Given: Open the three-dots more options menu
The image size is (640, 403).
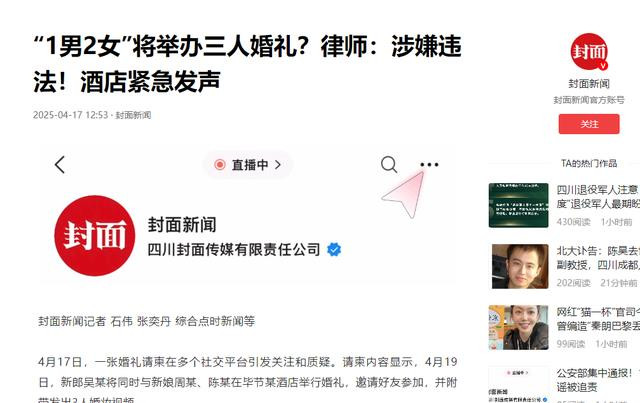Looking at the screenshot, I should 429,165.
